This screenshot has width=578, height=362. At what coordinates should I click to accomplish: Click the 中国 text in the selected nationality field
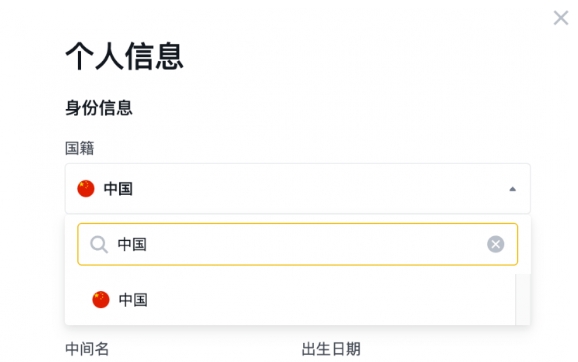point(118,189)
